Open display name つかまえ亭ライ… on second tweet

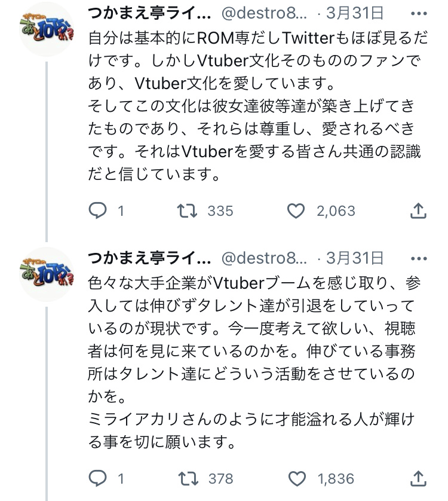coord(149,258)
